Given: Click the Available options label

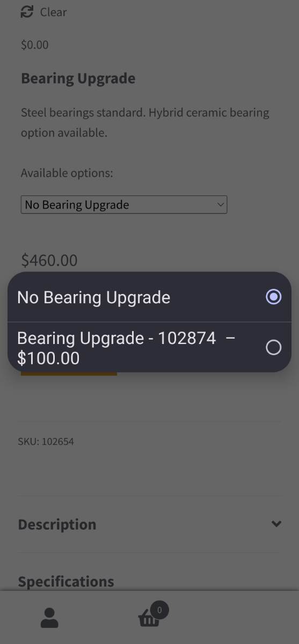Looking at the screenshot, I should [x=67, y=173].
